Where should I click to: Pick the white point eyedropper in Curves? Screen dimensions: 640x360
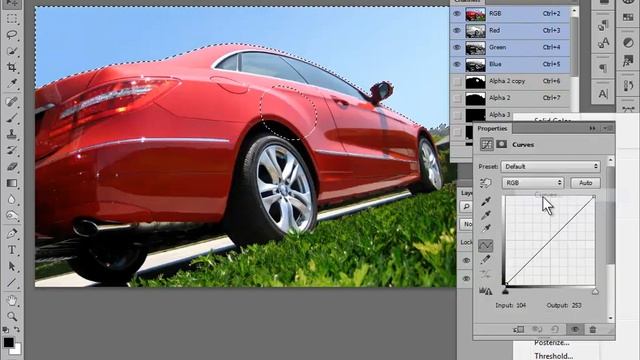pyautogui.click(x=486, y=229)
